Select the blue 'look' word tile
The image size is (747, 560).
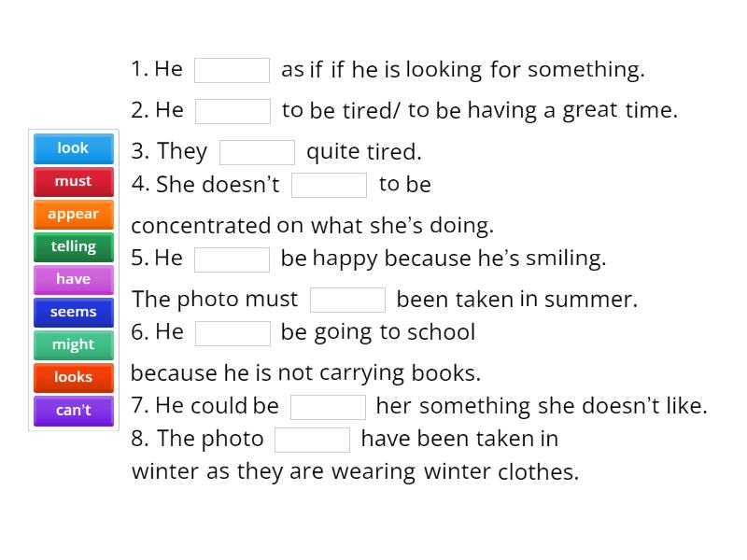coord(73,148)
